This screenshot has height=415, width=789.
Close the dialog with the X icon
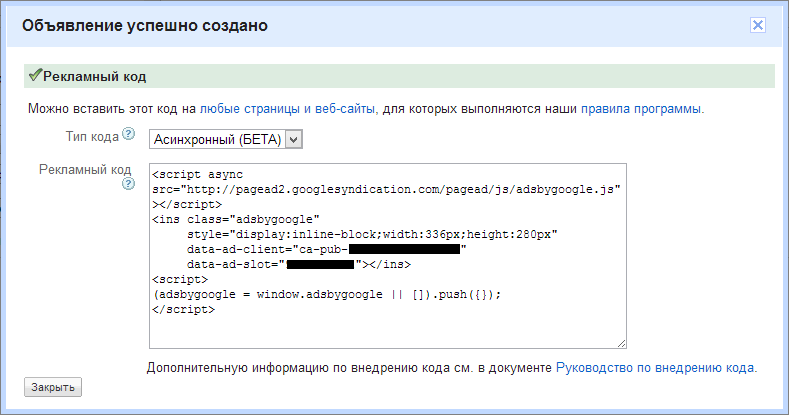(x=759, y=25)
